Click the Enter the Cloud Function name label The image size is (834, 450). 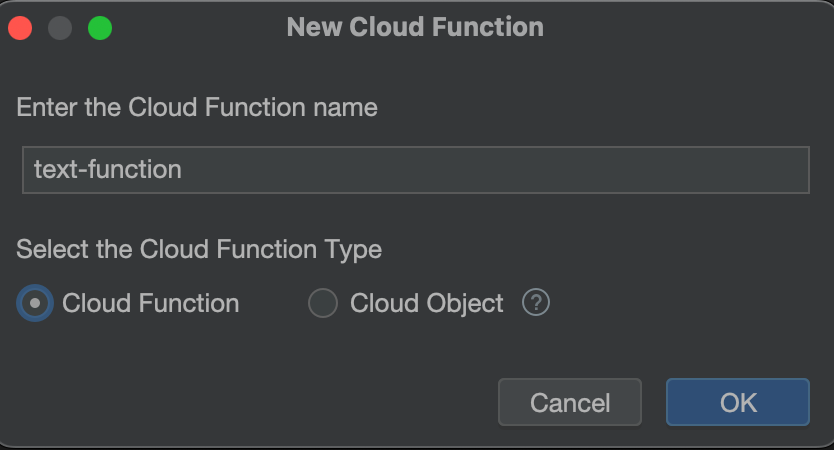(x=197, y=107)
